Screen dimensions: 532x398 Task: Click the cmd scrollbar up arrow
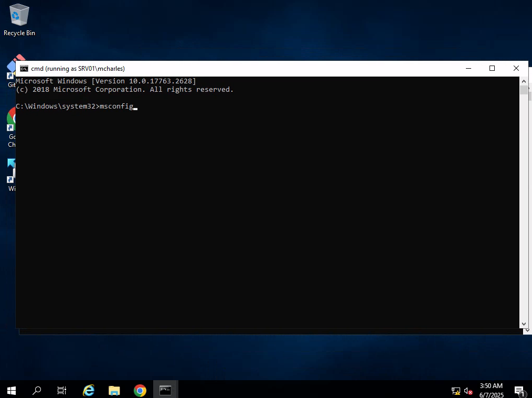pos(524,81)
